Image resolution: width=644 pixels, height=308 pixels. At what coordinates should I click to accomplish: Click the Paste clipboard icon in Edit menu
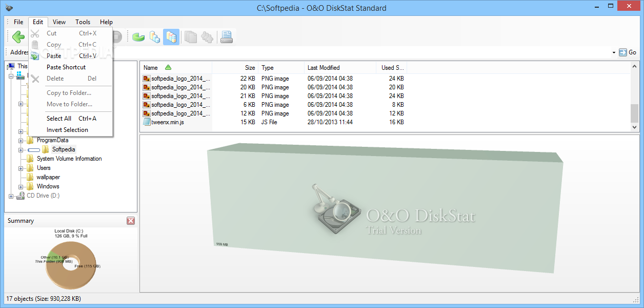click(35, 56)
